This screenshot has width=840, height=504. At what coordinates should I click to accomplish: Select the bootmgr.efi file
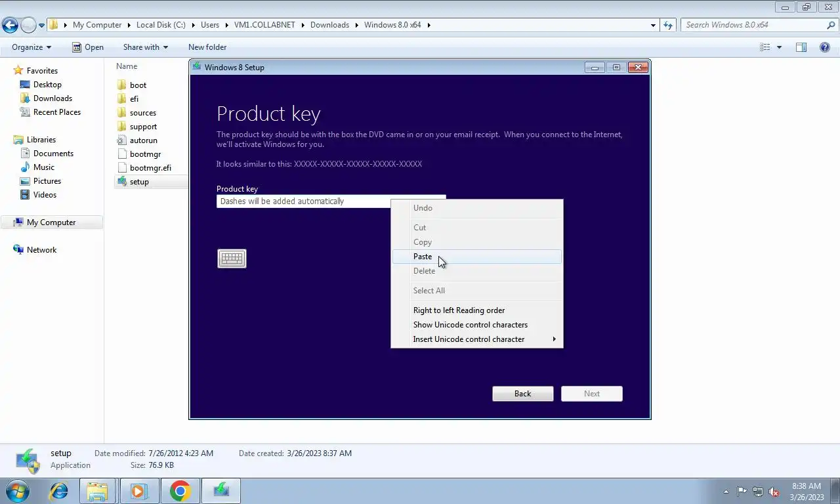[150, 168]
